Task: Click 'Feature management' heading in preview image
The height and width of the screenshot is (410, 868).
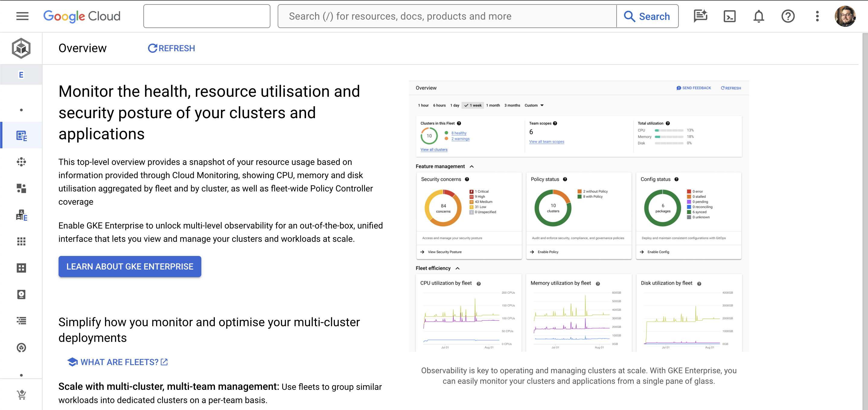Action: [440, 166]
